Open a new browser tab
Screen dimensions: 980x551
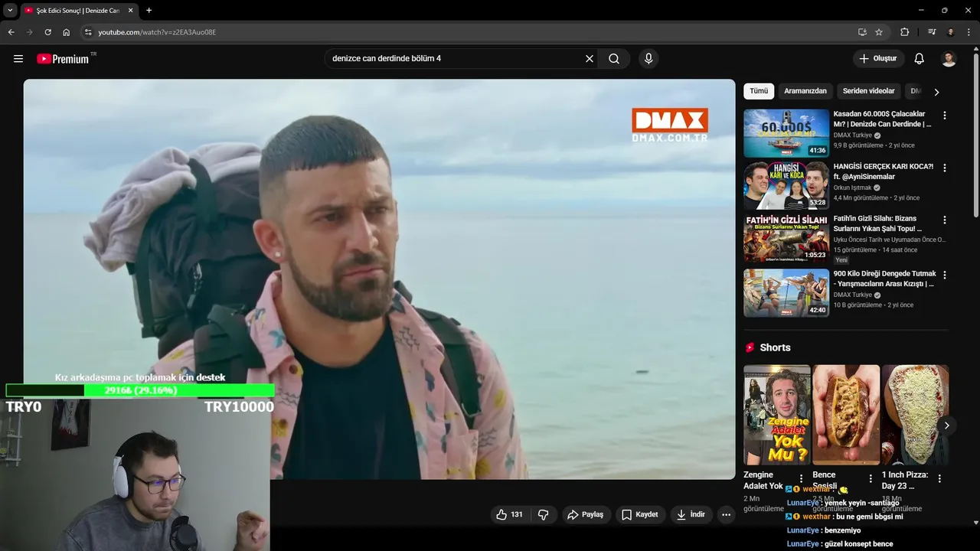tap(149, 10)
